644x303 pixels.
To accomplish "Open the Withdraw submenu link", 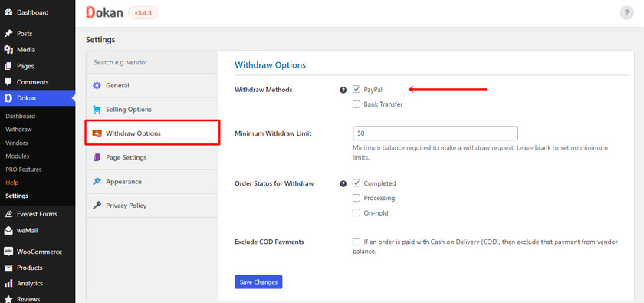I will pos(19,130).
